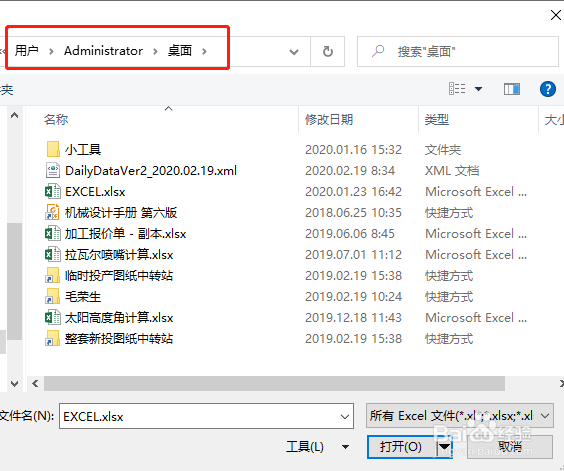Image resolution: width=564 pixels, height=471 pixels.
Task: Select the file name EXCEL.xlsx in list
Action: [x=95, y=192]
